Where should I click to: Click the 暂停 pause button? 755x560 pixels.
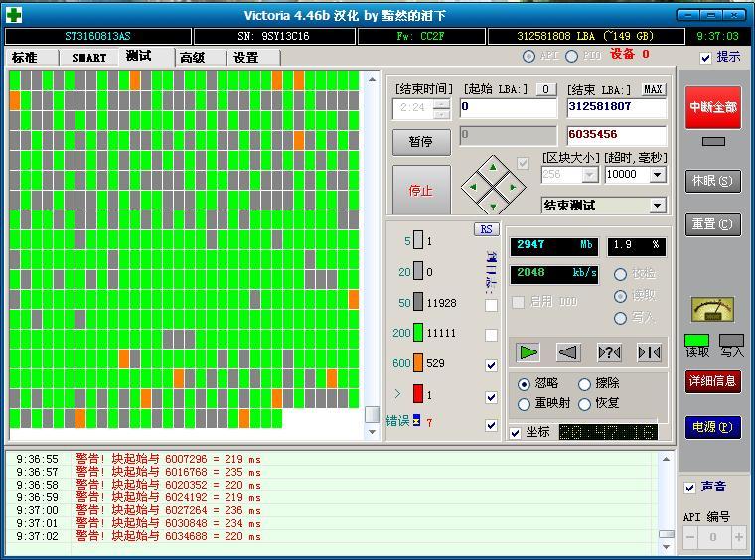(x=421, y=141)
